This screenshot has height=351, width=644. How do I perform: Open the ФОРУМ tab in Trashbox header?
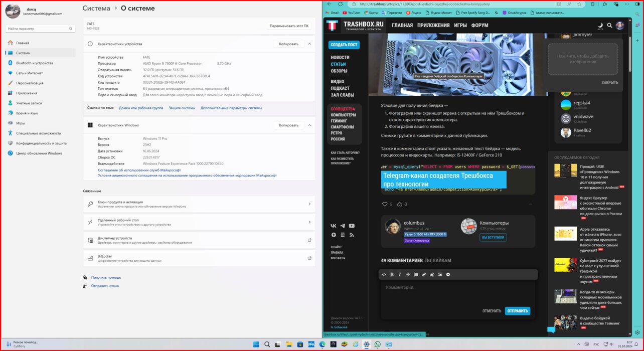tap(479, 25)
